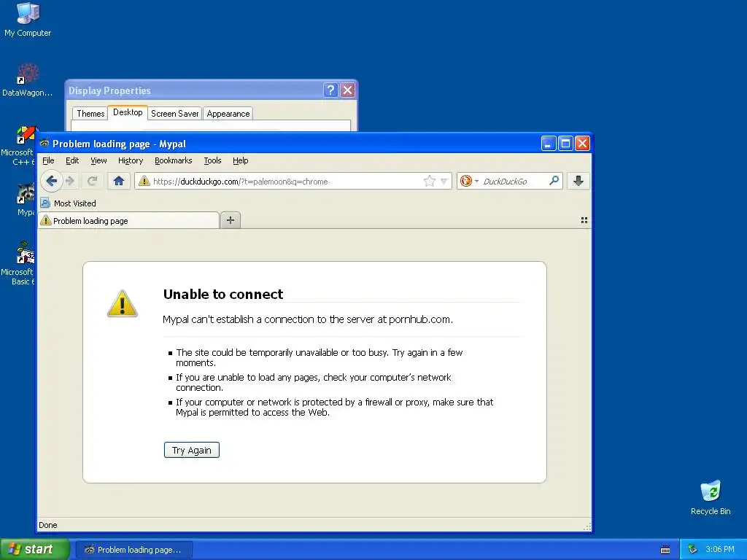Click the Try Again button

click(192, 450)
